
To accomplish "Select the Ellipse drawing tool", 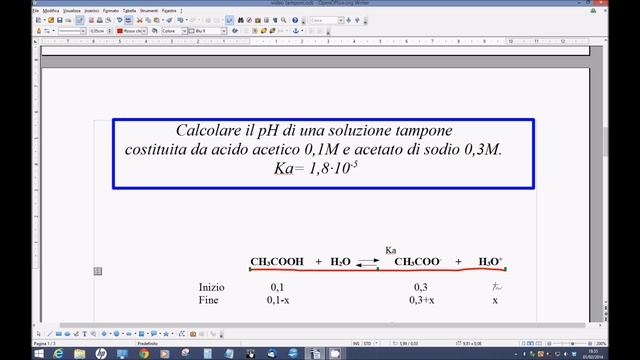I will [67, 334].
